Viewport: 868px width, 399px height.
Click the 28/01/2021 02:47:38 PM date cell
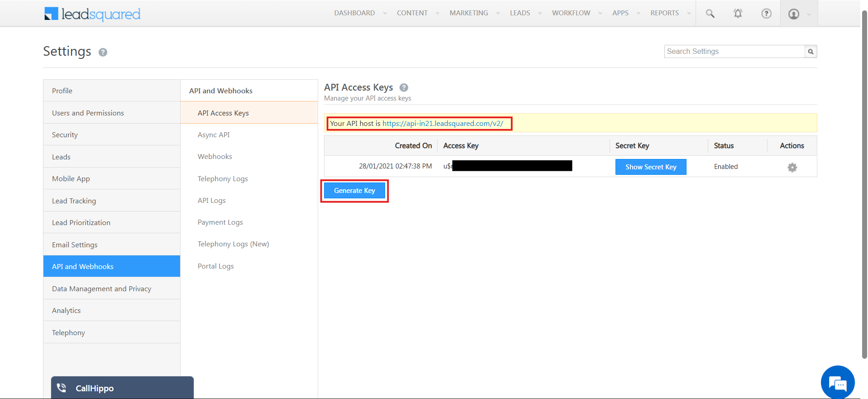395,166
